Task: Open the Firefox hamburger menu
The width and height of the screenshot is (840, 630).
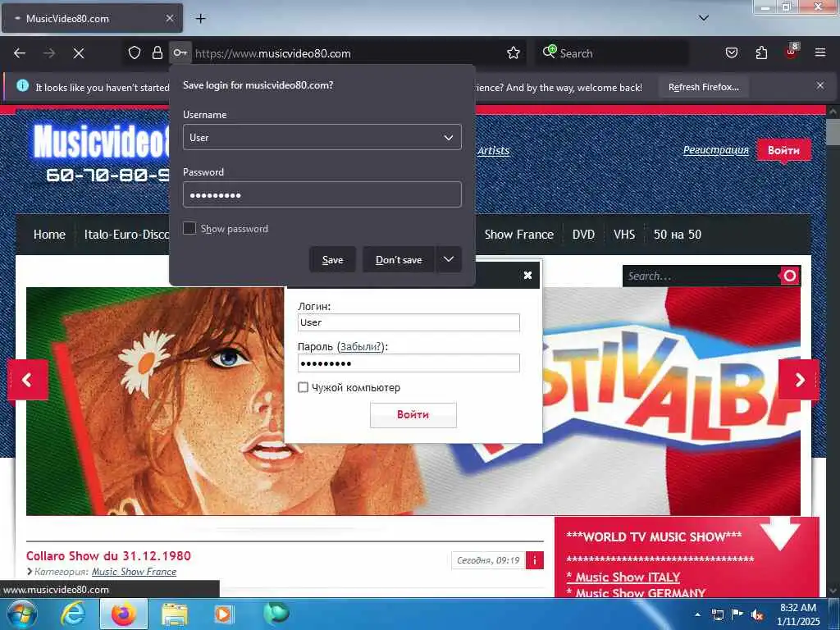Action: point(819,52)
